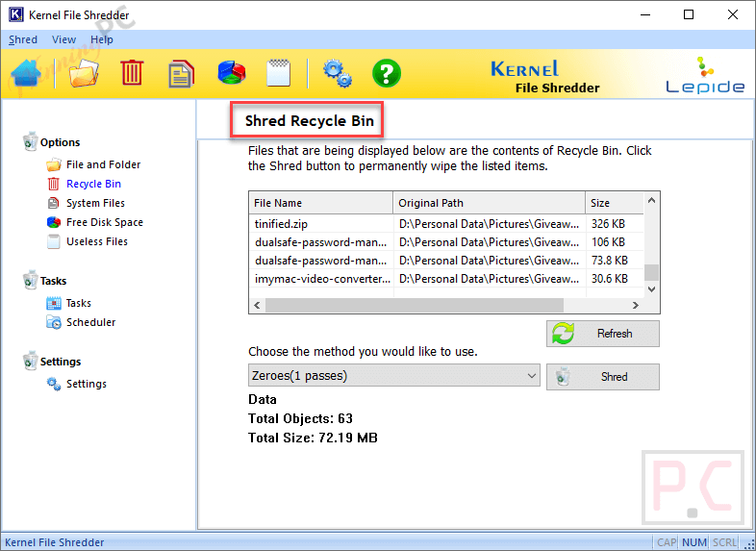This screenshot has width=756, height=551.
Task: Open File and Folder shredding from toolbar
Action: tap(84, 73)
